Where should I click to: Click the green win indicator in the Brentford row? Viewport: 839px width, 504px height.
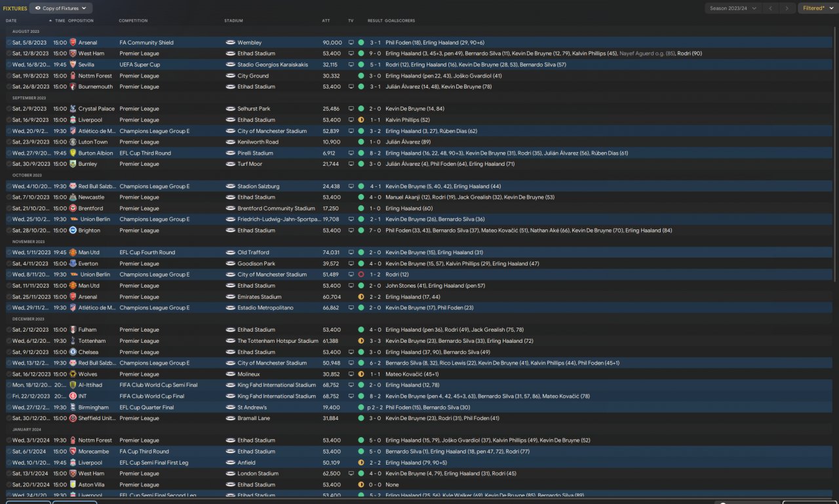tap(361, 208)
